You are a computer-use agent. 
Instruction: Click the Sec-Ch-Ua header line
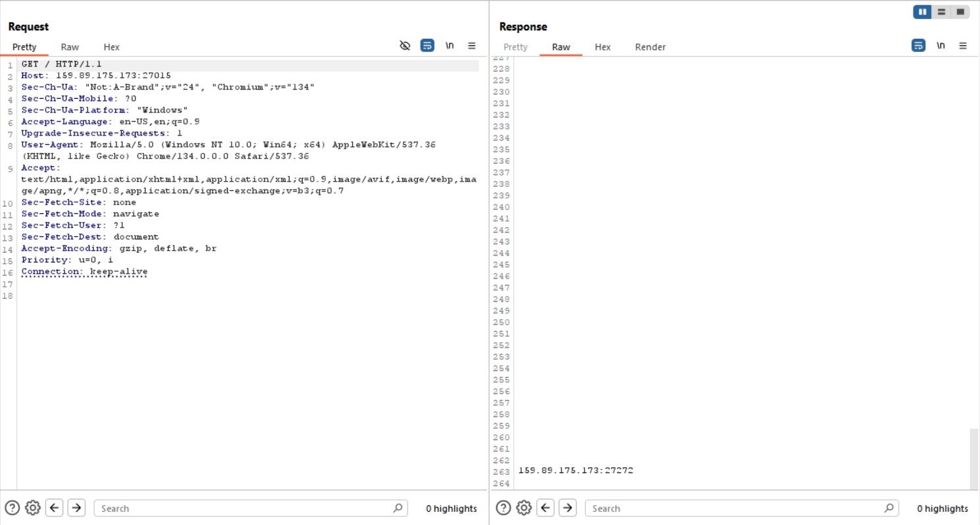coord(168,87)
